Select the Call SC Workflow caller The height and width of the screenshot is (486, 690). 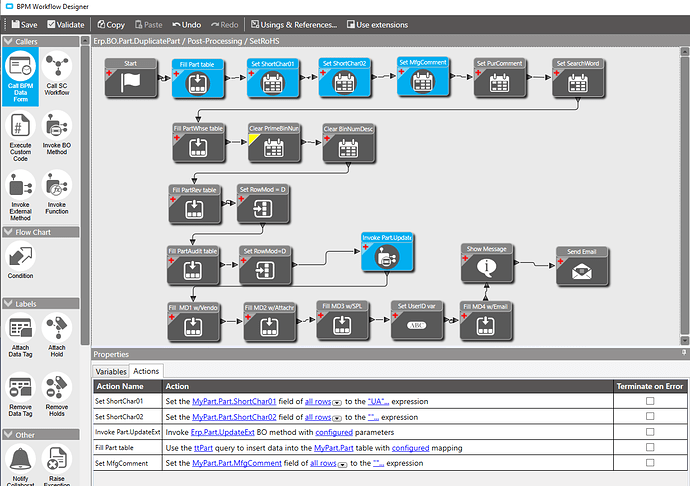click(57, 74)
